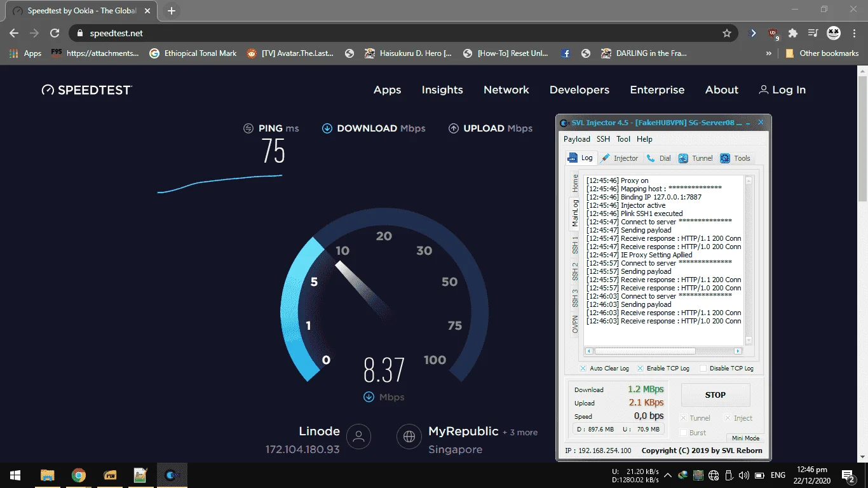Open the OVPN vertical tab
The width and height of the screenshot is (868, 488).
point(576,323)
